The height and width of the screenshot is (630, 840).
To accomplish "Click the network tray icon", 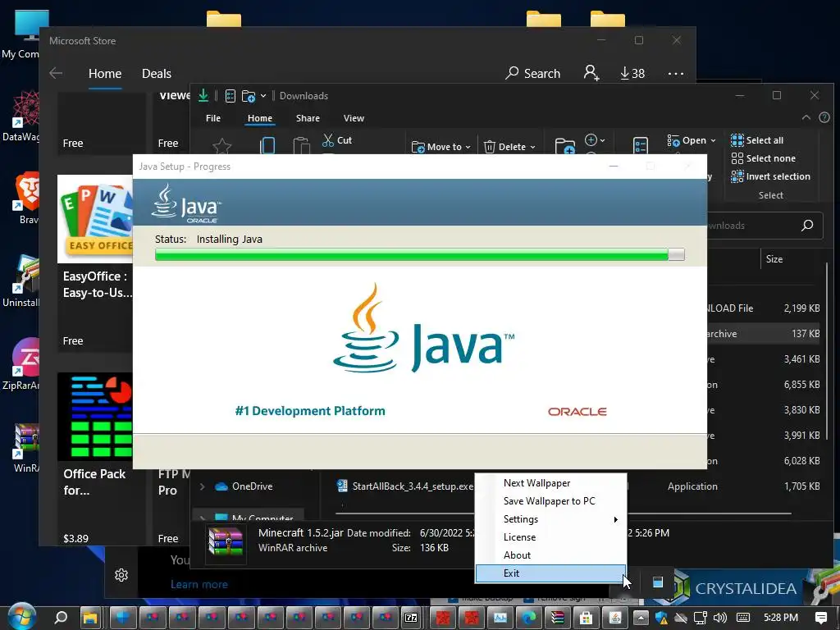I will pyautogui.click(x=701, y=618).
